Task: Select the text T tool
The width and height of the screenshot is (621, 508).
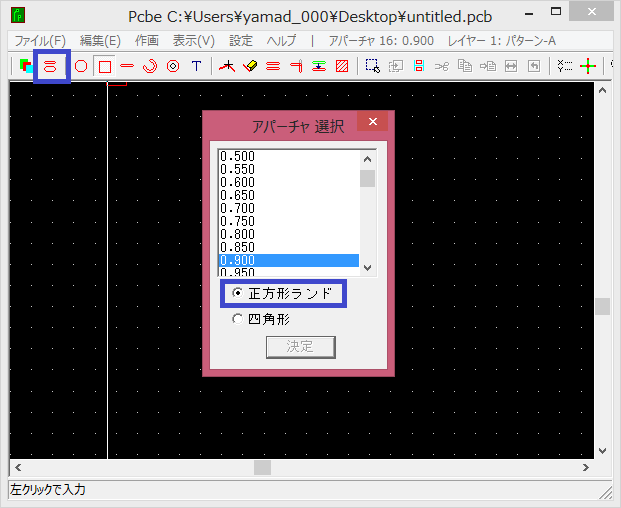Action: tap(197, 67)
